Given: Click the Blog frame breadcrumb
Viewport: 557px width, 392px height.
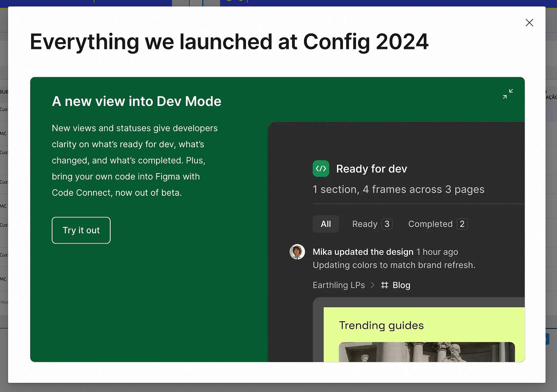Looking at the screenshot, I should tap(401, 285).
